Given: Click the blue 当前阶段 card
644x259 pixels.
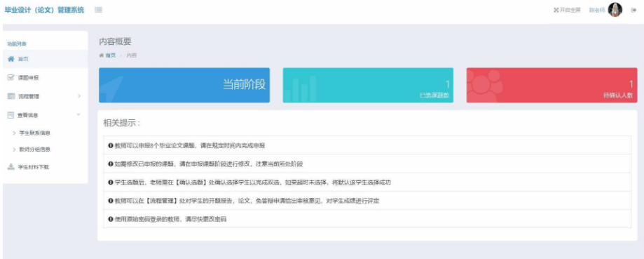Looking at the screenshot, I should [184, 85].
